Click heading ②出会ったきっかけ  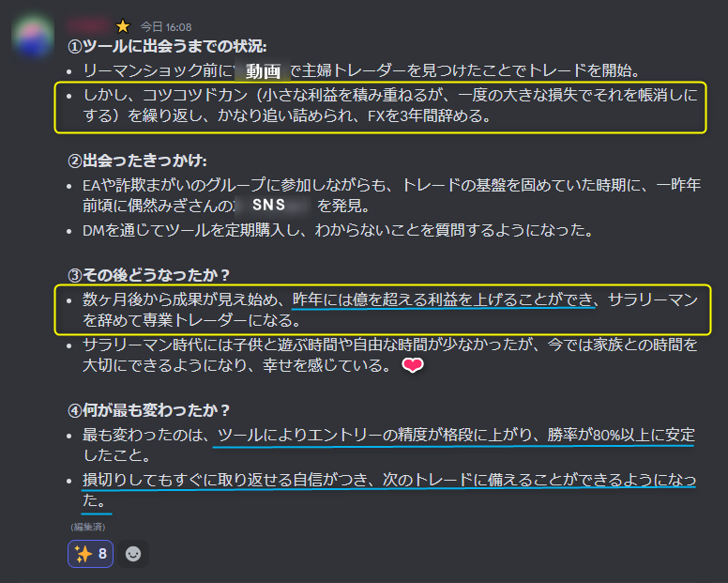point(137,161)
